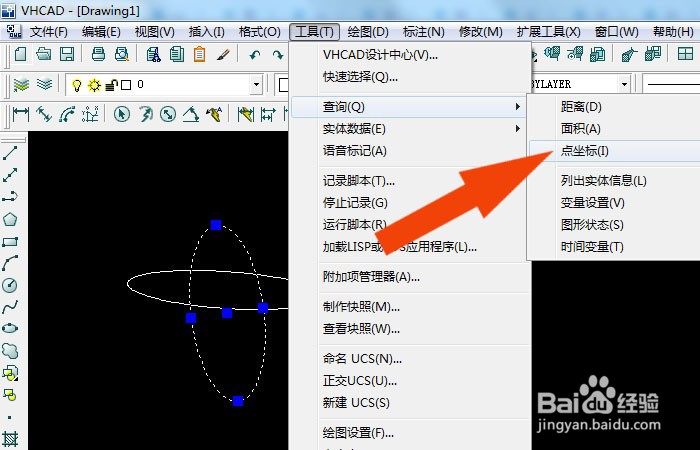
Task: Open the 格式(O) menu
Action: [259, 32]
